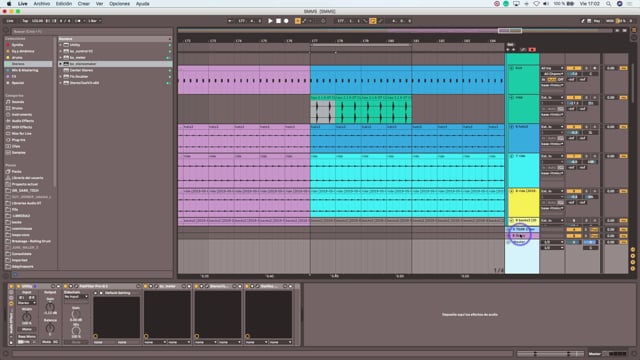Screen dimensions: 640x360
Task: Expand the bx_meter browser item
Action: coord(60,58)
